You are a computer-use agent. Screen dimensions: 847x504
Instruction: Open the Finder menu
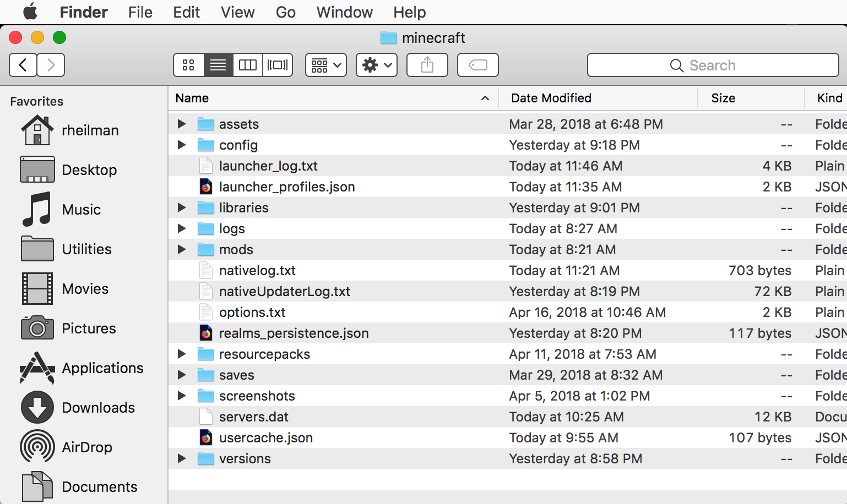click(x=84, y=12)
